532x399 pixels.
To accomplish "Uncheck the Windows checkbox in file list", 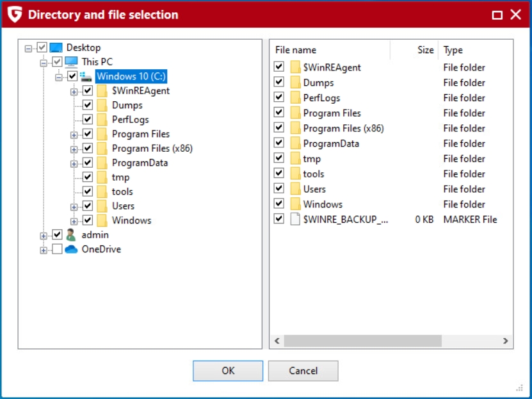I will click(x=279, y=204).
